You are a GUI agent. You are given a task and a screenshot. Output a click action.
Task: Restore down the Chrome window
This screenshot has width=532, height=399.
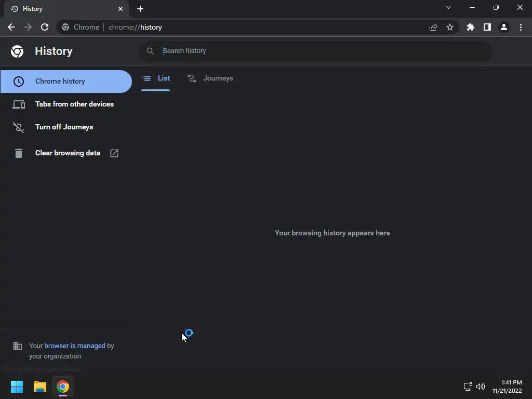tap(496, 7)
